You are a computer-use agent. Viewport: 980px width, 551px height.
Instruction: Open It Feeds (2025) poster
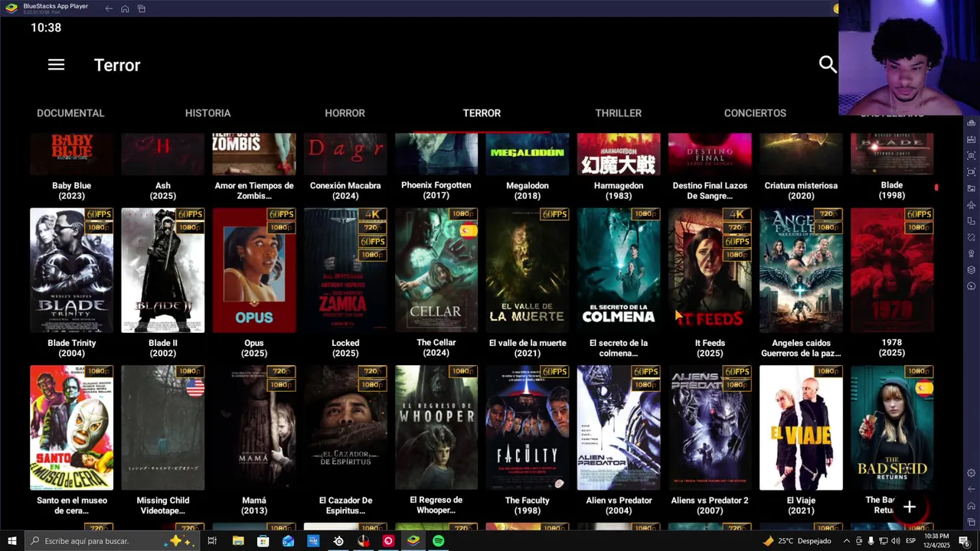coord(710,270)
